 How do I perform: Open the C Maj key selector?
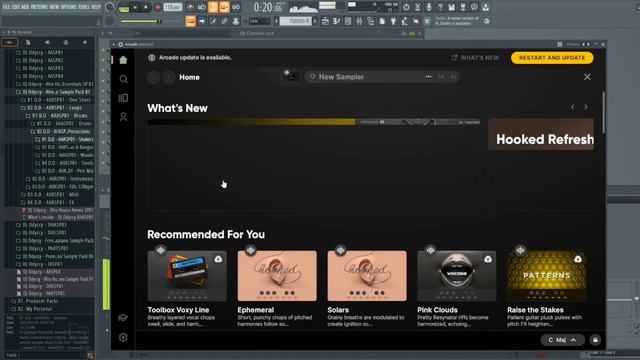click(562, 340)
